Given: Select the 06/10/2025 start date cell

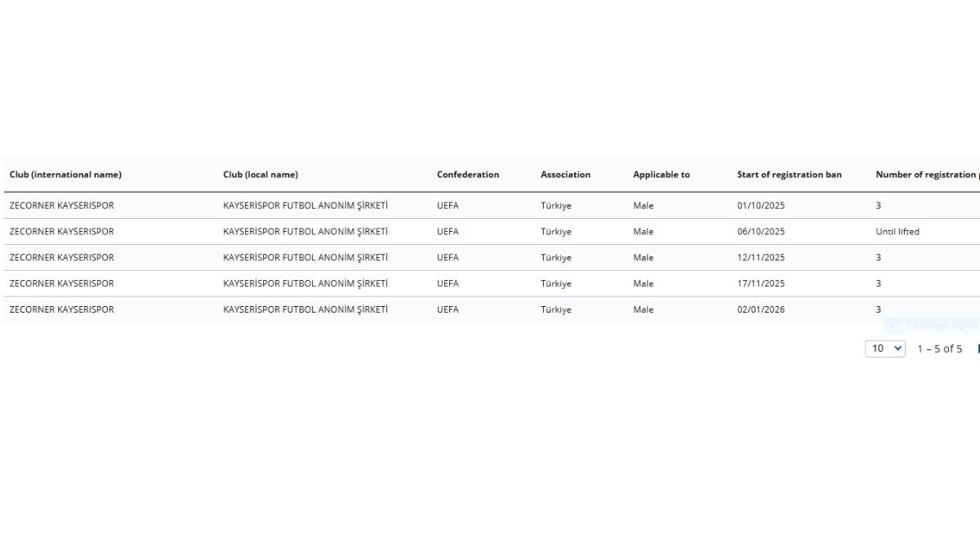Looking at the screenshot, I should (x=760, y=232).
